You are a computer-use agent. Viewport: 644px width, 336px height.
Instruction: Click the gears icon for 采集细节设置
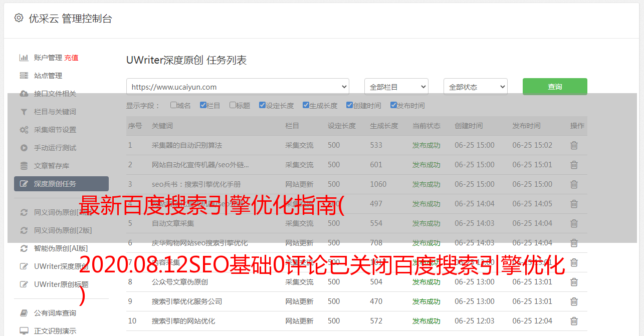pyautogui.click(x=24, y=130)
